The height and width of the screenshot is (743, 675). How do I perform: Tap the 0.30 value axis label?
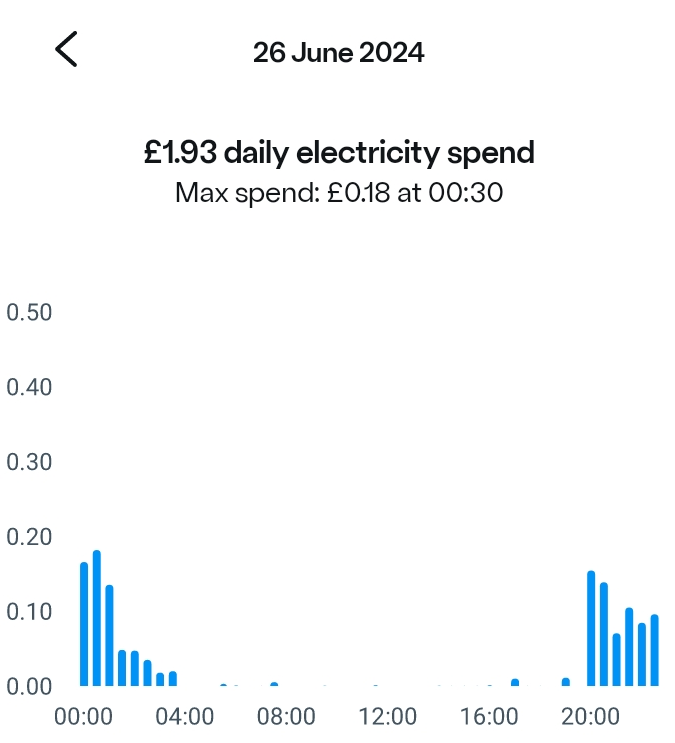point(29,462)
